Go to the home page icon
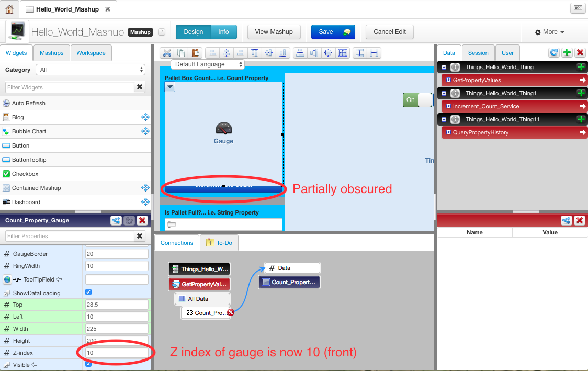Screen dimensions: 588x371 [9, 9]
